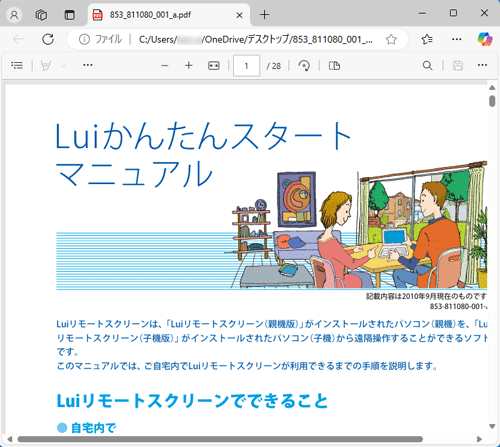Zoom out the PDF
The height and width of the screenshot is (447, 500).
coord(165,66)
